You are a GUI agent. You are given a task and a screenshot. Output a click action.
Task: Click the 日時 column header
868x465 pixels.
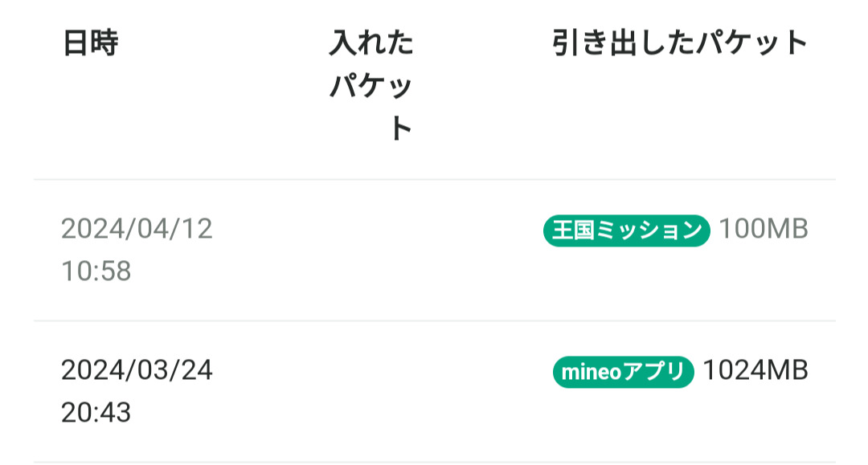[90, 43]
